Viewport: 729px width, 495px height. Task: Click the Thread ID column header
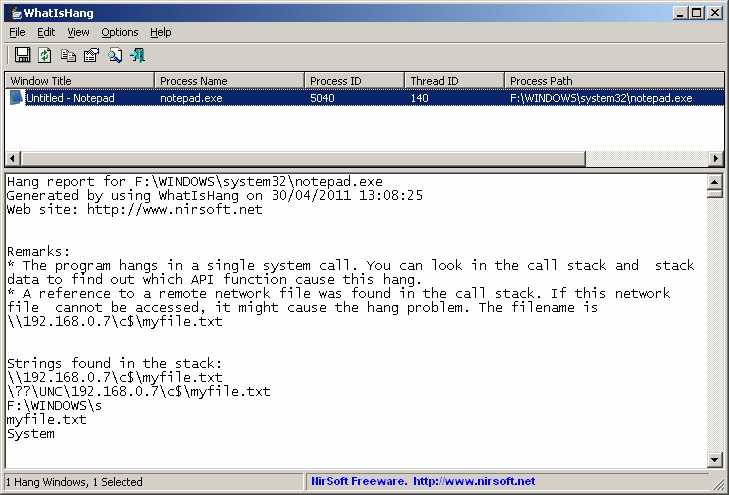point(454,80)
